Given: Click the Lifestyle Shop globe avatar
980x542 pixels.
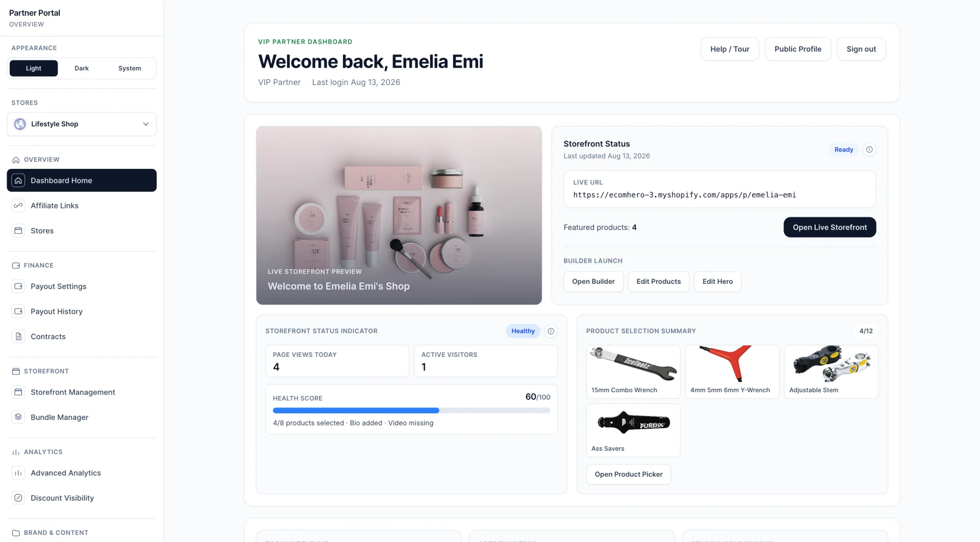Looking at the screenshot, I should click(x=20, y=124).
